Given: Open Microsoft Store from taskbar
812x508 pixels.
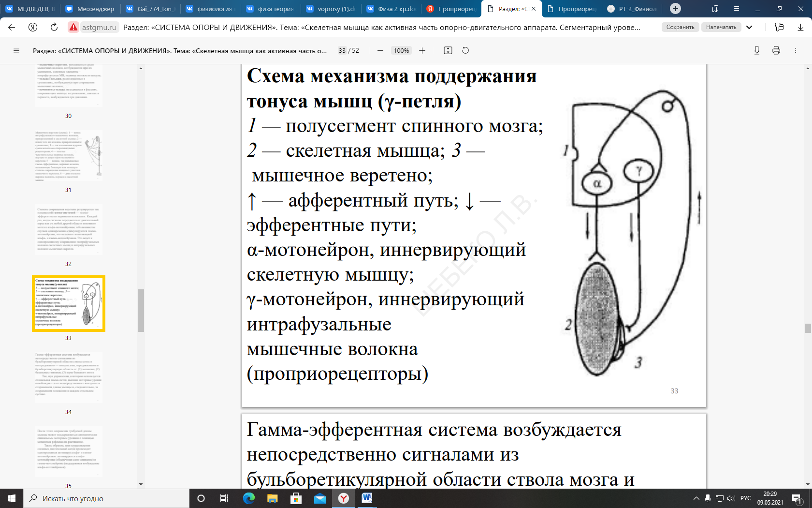Looking at the screenshot, I should [x=296, y=498].
